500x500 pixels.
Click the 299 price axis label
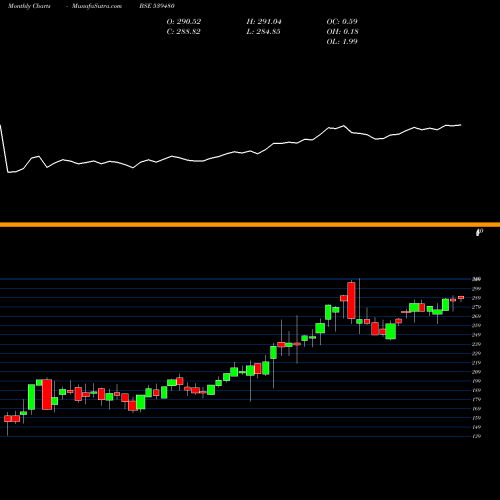click(477, 289)
